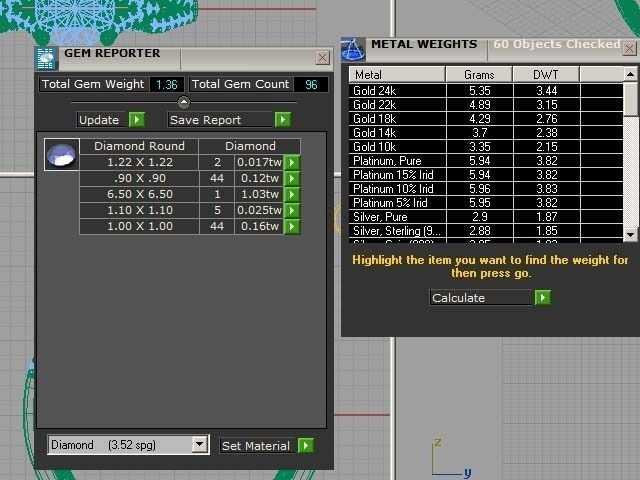Viewport: 640px width, 480px height.
Task: Click the Total Gem Count value 96
Action: (x=311, y=84)
